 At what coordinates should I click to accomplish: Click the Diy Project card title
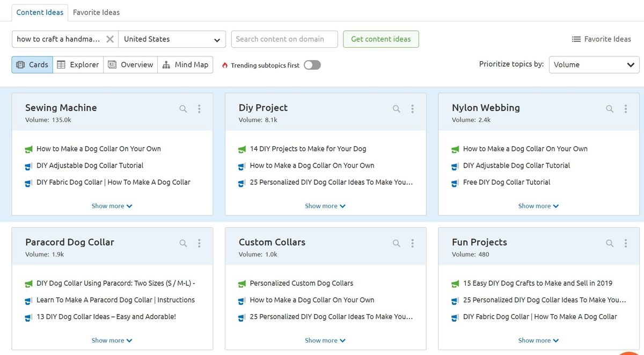coord(263,107)
